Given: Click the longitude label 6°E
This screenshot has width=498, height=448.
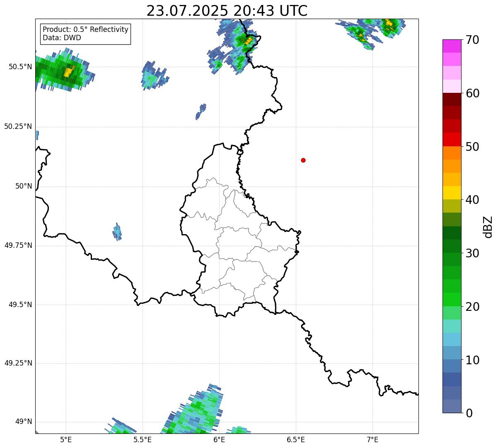Looking at the screenshot, I should [x=219, y=440].
